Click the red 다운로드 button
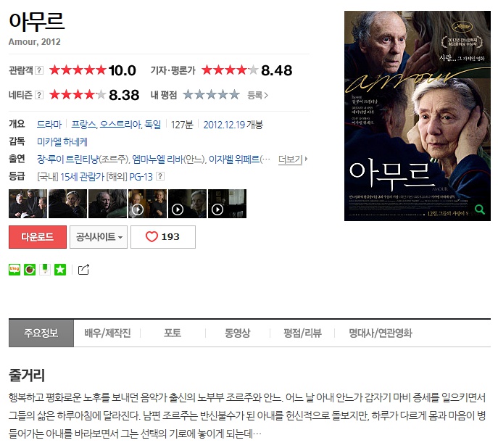 click(x=38, y=237)
